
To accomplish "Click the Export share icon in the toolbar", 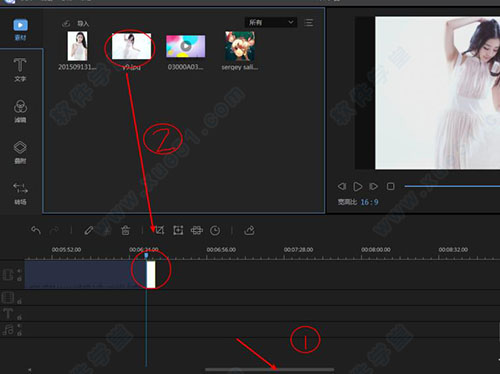I will [x=249, y=230].
